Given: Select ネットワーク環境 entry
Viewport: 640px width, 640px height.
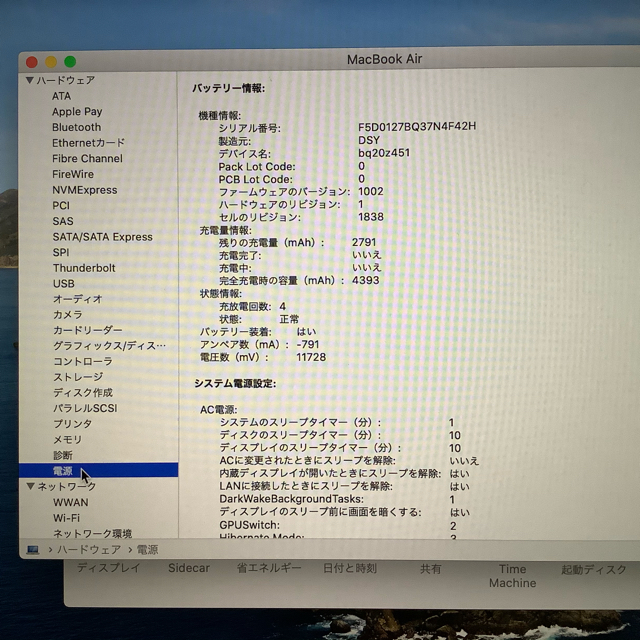Looking at the screenshot, I should click(x=93, y=533).
